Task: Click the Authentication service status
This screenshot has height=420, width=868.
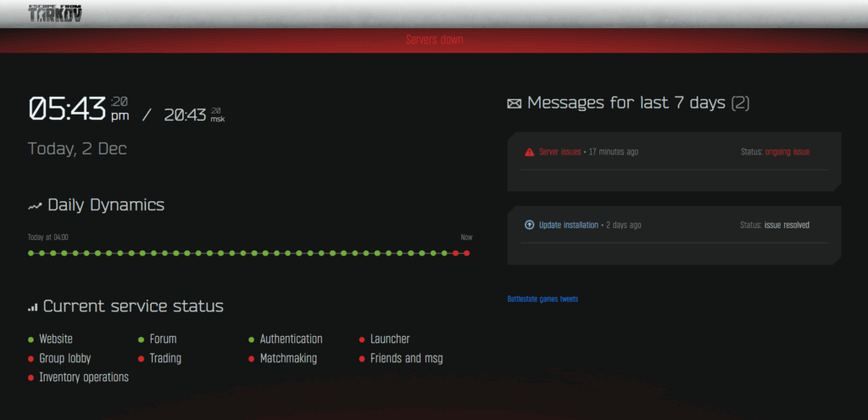Action: (x=292, y=339)
